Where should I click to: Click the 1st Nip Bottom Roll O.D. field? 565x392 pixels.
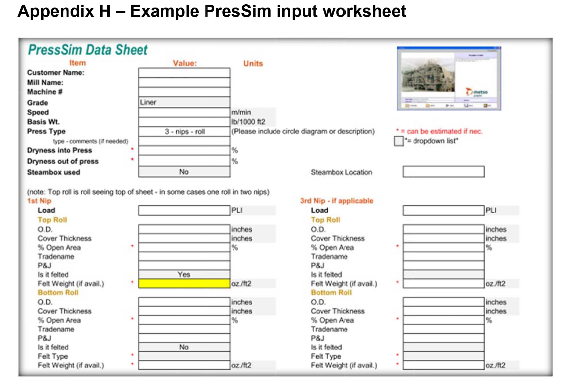point(184,302)
